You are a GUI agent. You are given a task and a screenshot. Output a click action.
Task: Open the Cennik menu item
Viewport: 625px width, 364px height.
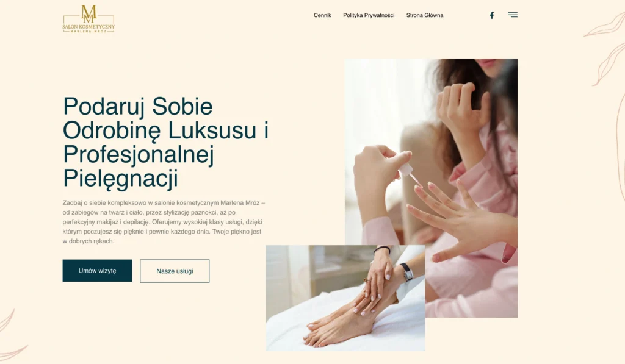click(322, 15)
